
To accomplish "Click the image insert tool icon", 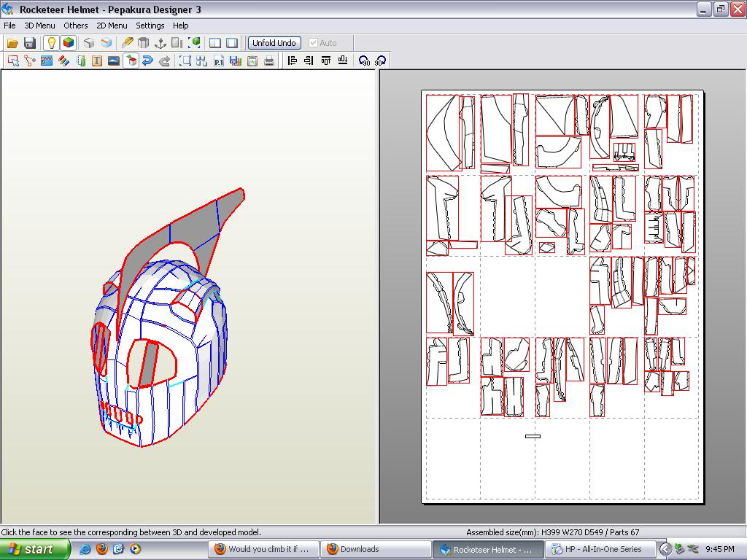I will pyautogui.click(x=113, y=61).
